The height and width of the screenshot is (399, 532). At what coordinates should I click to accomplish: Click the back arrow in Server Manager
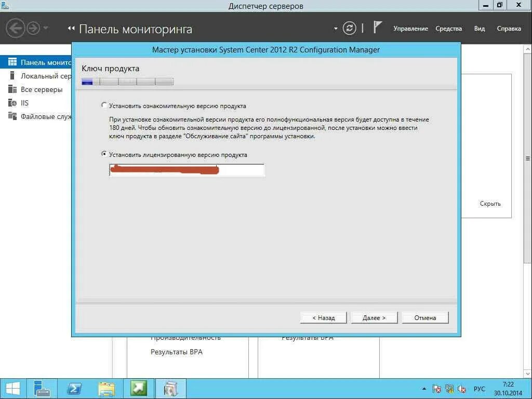[x=16, y=28]
